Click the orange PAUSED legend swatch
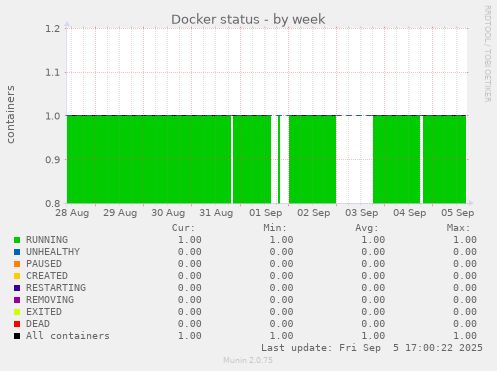 click(x=17, y=264)
